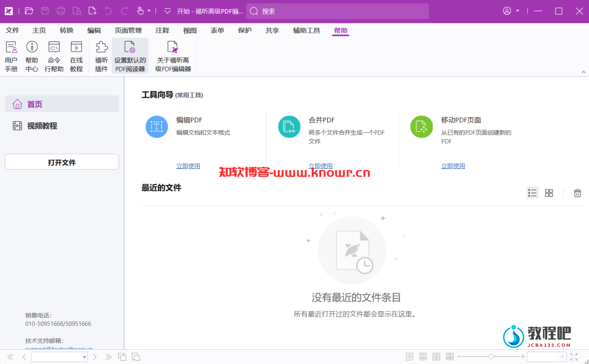Click the zoom slider handle
This screenshot has width=589, height=364.
[491, 357]
